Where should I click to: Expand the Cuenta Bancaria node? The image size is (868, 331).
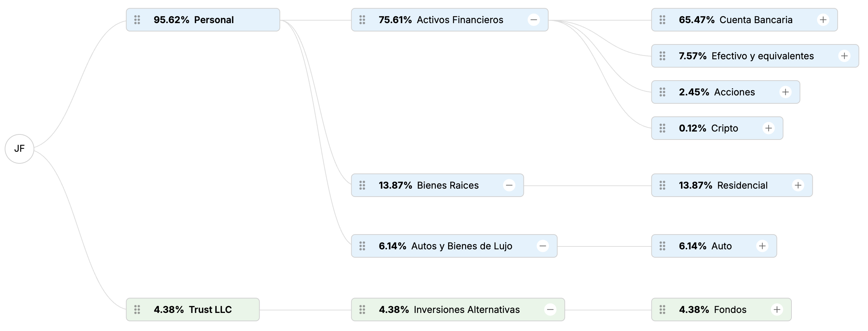pos(823,20)
